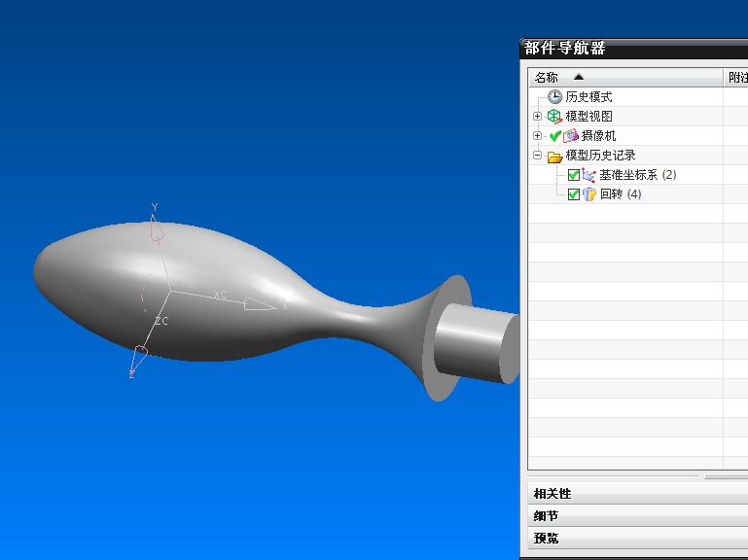Uncheck the 回转 (4) checkbox
This screenshot has height=560, width=748.
pyautogui.click(x=574, y=194)
